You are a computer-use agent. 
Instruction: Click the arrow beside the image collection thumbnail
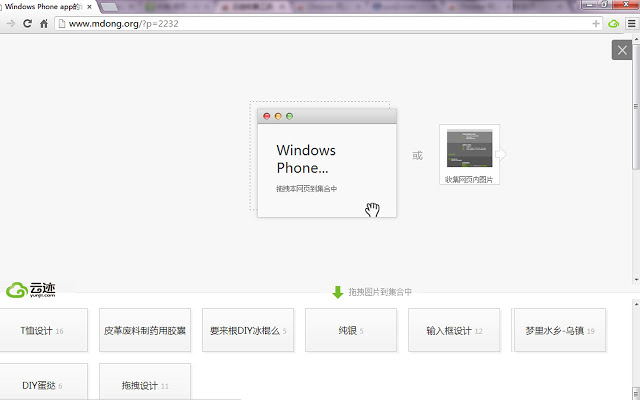tap(500, 154)
